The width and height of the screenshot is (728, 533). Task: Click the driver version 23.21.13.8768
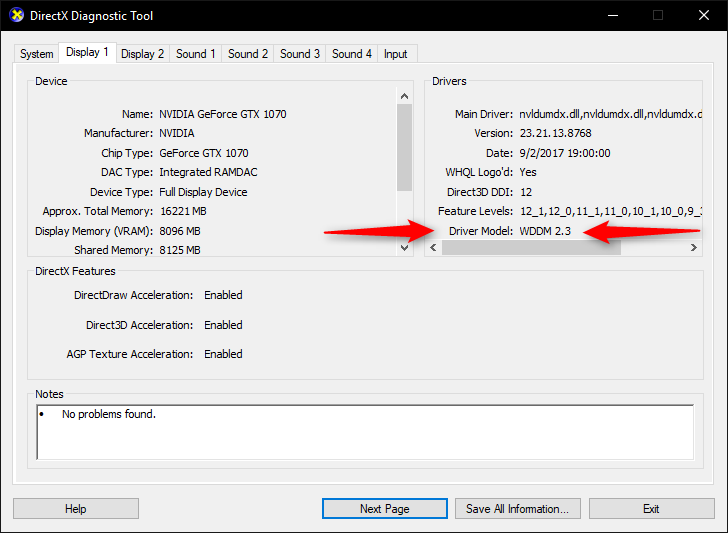(x=555, y=133)
